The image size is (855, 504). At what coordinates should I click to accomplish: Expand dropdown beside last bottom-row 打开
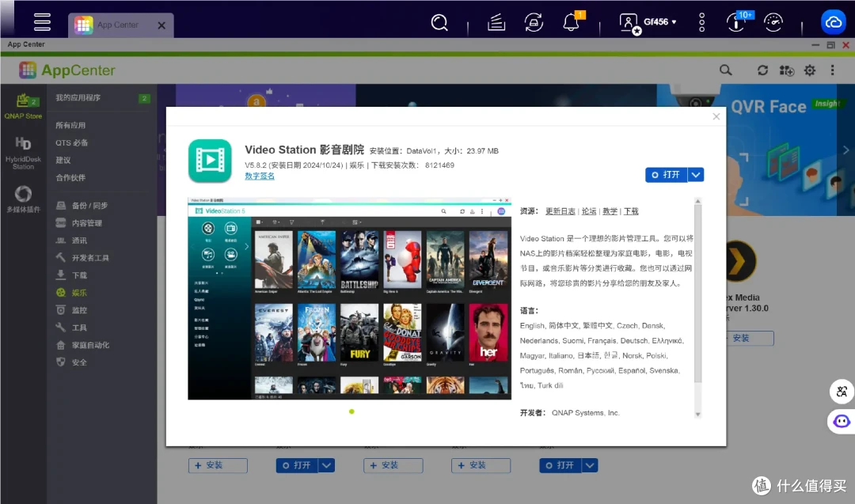tap(590, 465)
